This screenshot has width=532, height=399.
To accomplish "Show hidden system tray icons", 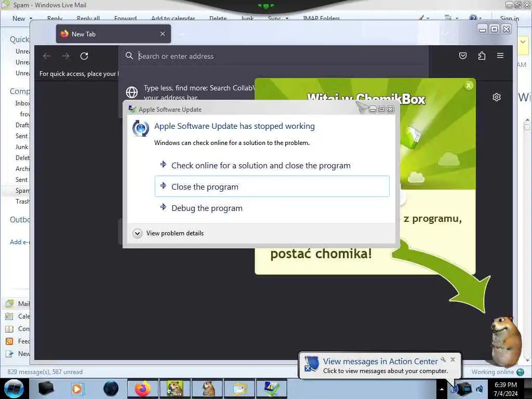I will click(x=442, y=389).
